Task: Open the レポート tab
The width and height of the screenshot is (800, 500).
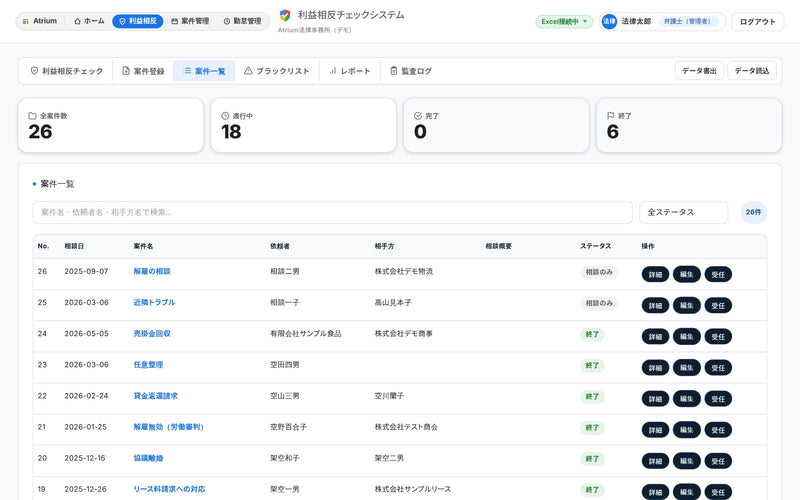Action: click(350, 71)
